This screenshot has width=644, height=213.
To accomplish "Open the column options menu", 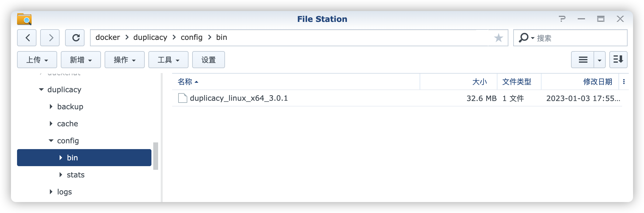I will click(x=624, y=82).
